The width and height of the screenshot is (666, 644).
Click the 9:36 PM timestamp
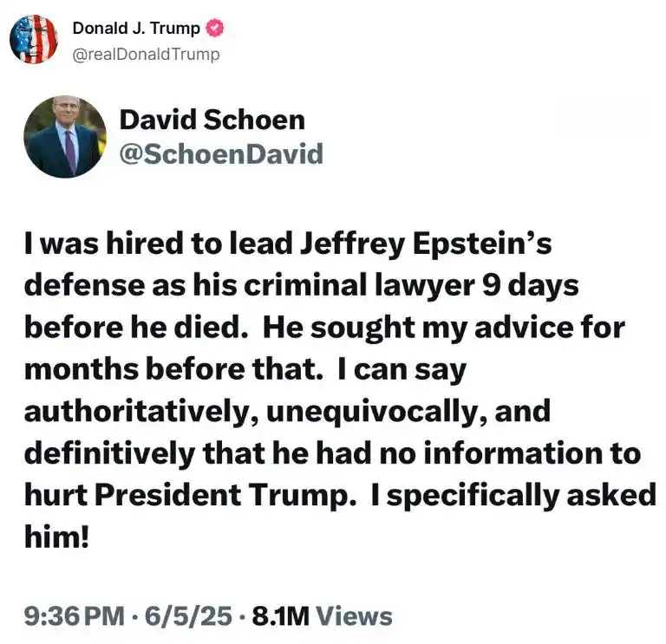tap(75, 616)
